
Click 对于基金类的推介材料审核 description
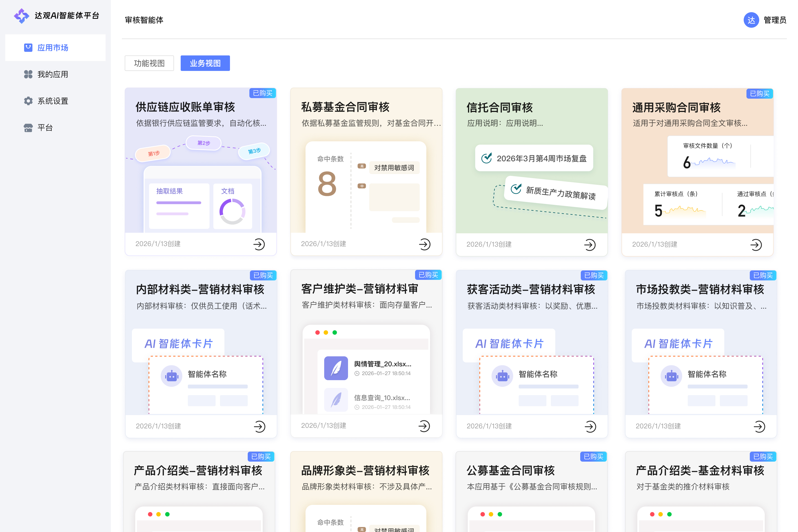coord(683,487)
